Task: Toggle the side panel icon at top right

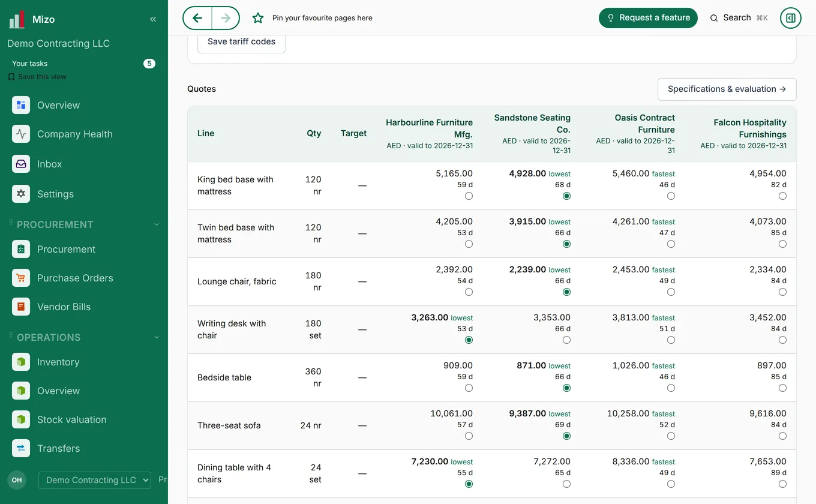Action: pyautogui.click(x=791, y=18)
